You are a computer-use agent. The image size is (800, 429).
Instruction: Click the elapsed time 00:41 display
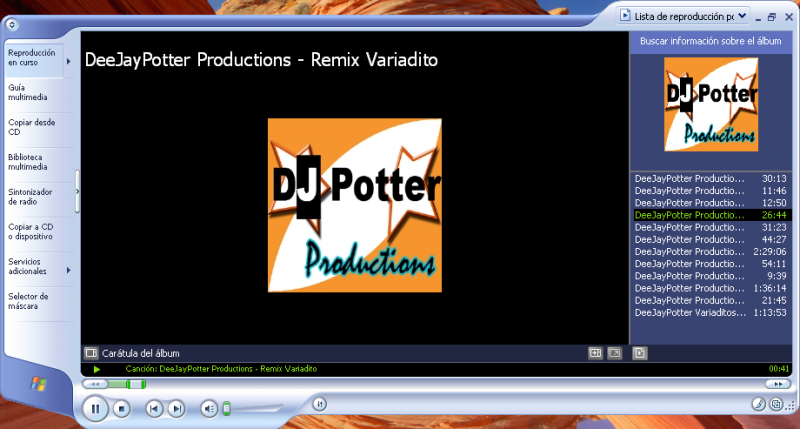click(x=779, y=369)
